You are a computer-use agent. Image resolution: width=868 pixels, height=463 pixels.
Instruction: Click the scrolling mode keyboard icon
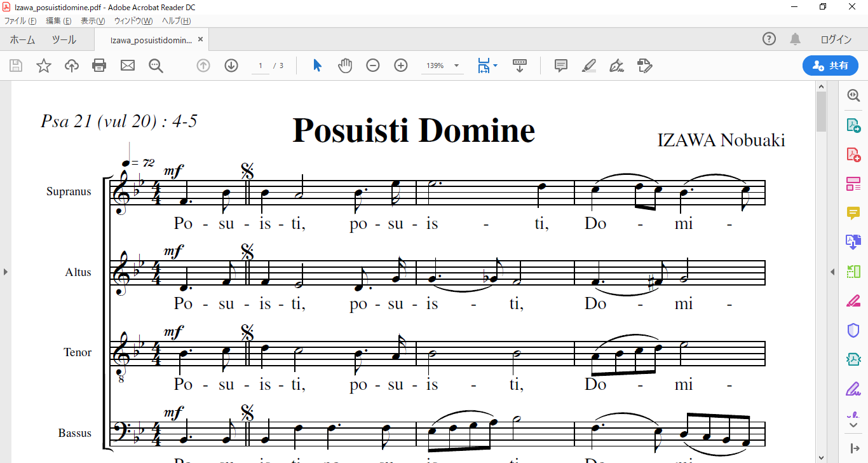point(520,66)
